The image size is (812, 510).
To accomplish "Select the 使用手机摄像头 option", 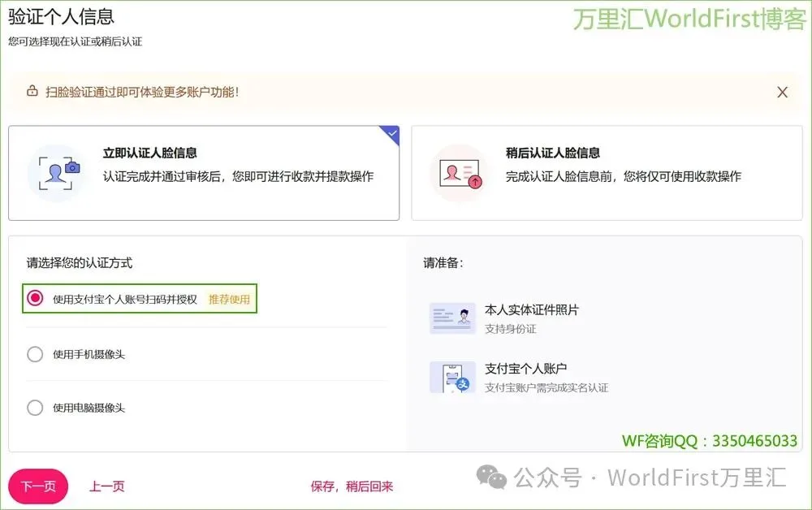I will pos(35,353).
